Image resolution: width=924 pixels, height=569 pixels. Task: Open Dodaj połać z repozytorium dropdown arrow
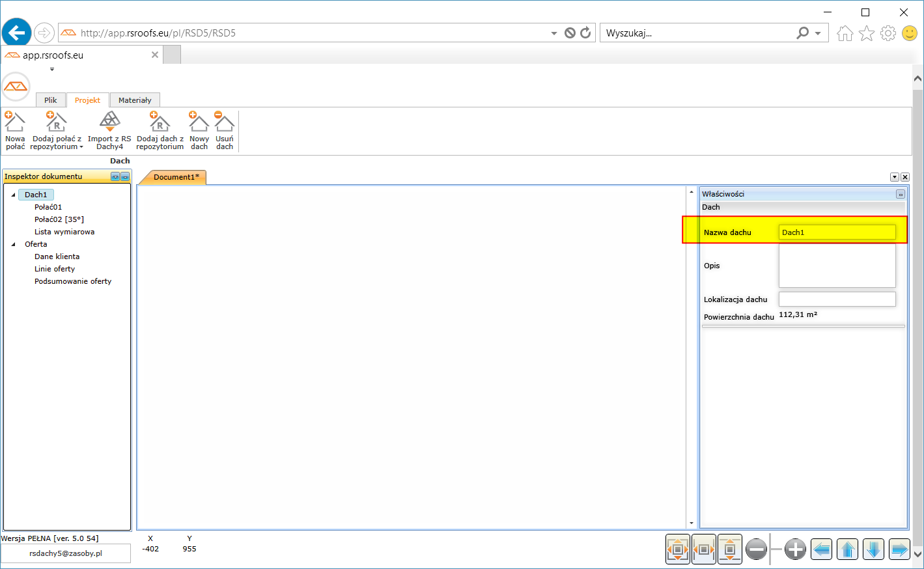pos(81,147)
